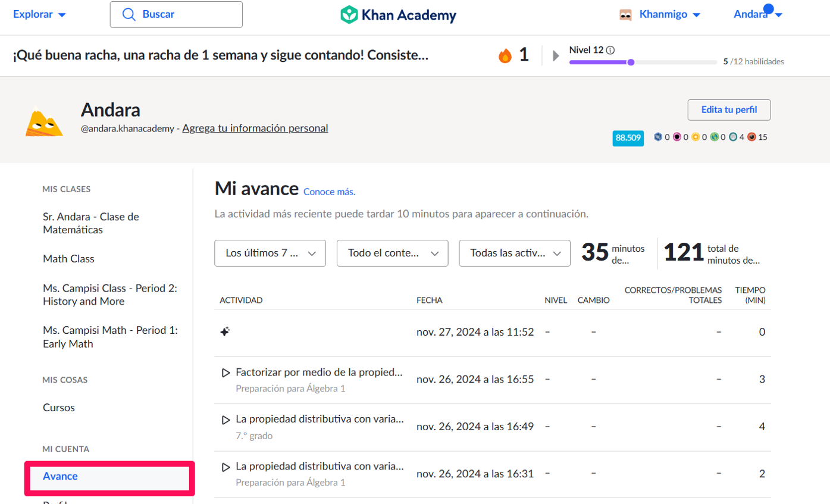Screen dimensions: 830x504
Task: Click the 5/12 habilidades text
Action: (x=753, y=61)
